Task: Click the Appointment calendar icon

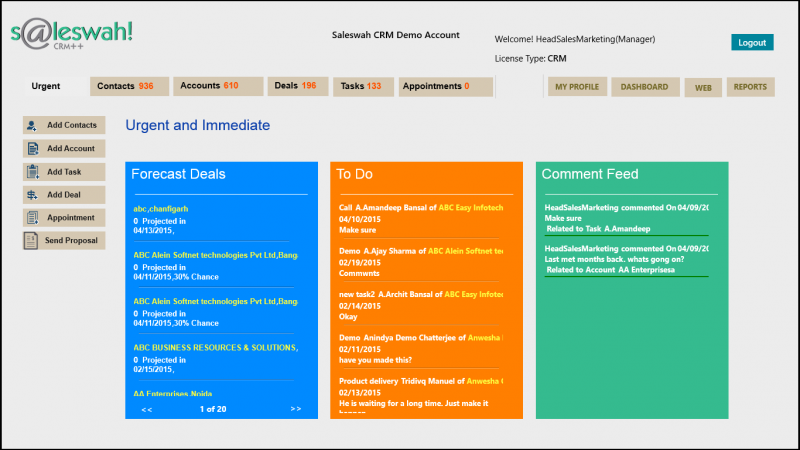Action: pyautogui.click(x=32, y=218)
